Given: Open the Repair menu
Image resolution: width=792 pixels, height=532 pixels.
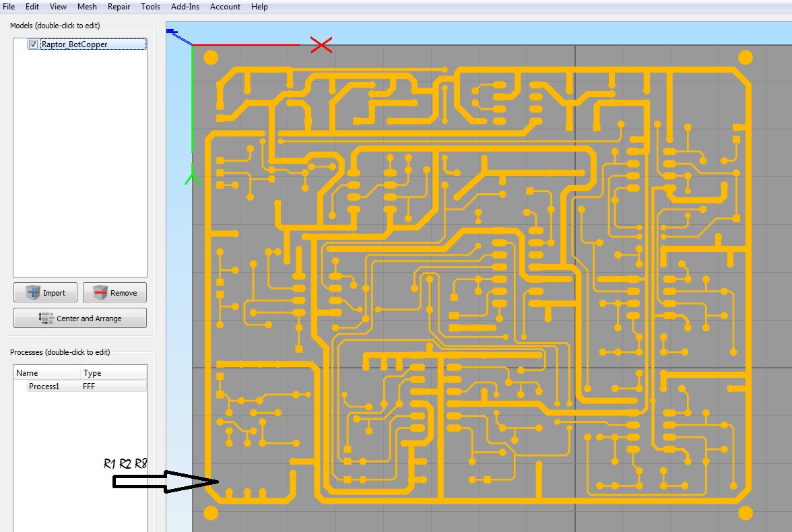Looking at the screenshot, I should coord(119,7).
